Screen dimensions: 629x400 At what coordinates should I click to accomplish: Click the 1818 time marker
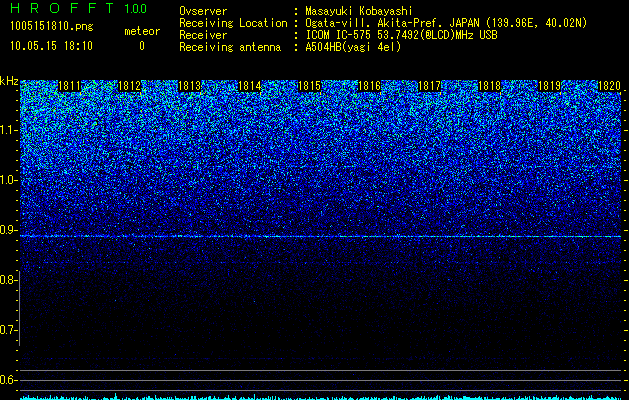489,86
